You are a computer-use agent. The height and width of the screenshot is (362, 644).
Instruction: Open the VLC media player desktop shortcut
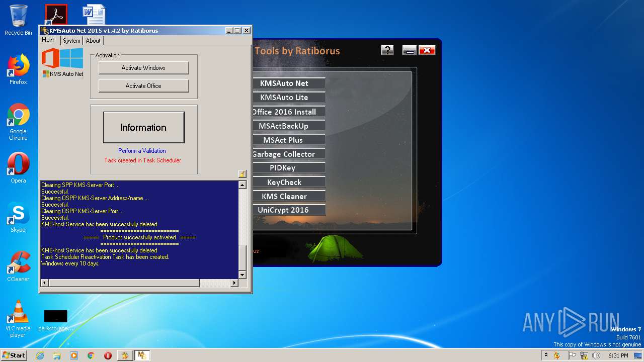coord(18,319)
